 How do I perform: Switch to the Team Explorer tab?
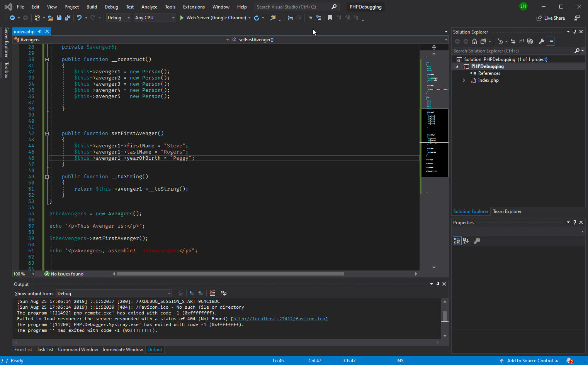click(x=507, y=211)
